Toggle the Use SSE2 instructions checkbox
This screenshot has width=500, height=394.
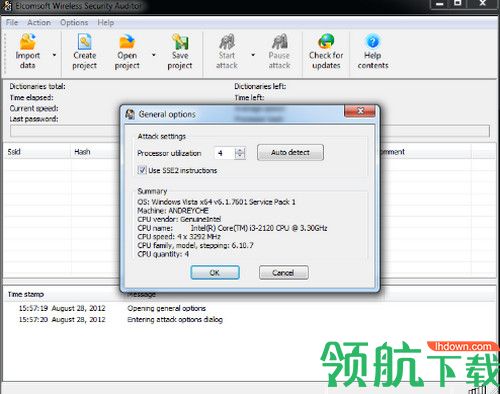pos(142,170)
